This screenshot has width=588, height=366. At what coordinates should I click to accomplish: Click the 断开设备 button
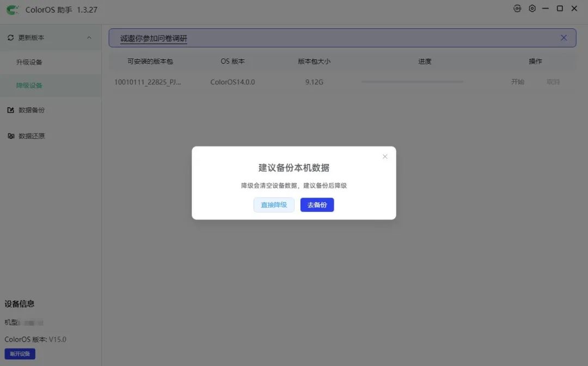tap(20, 353)
